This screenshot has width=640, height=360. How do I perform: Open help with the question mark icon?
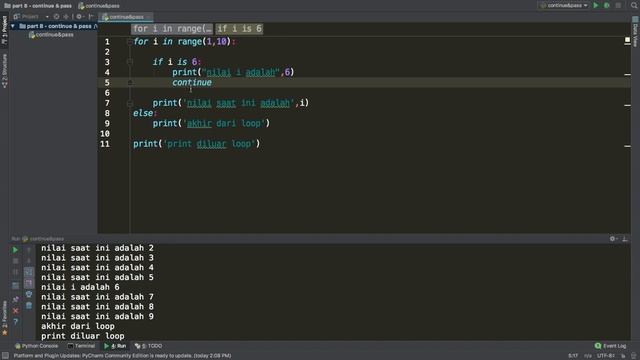coord(16,322)
